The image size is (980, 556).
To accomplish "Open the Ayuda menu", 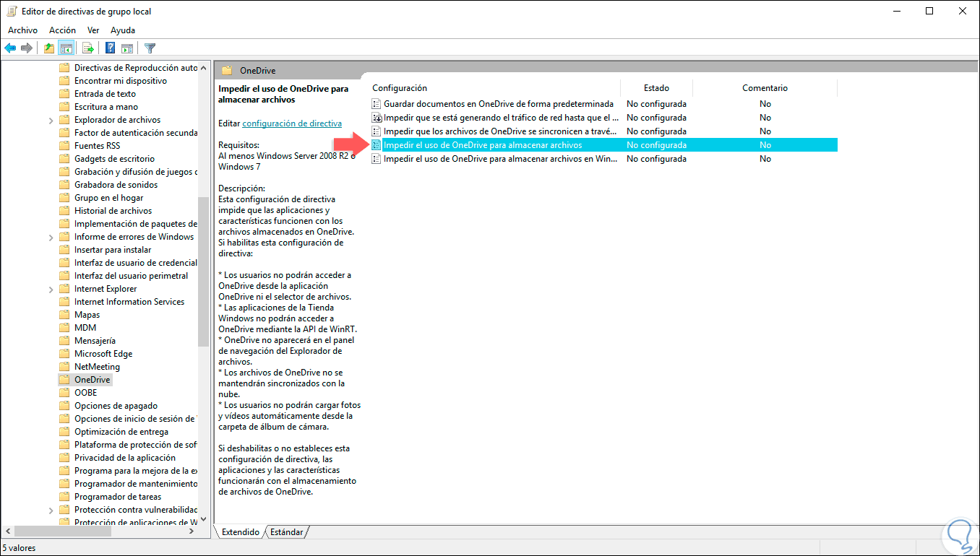I will 123,30.
